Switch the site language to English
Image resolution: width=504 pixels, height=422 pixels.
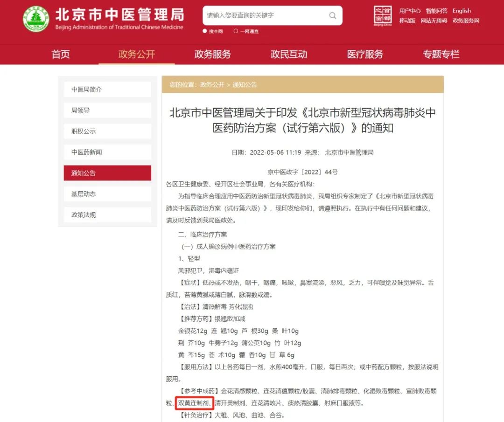coord(462,11)
